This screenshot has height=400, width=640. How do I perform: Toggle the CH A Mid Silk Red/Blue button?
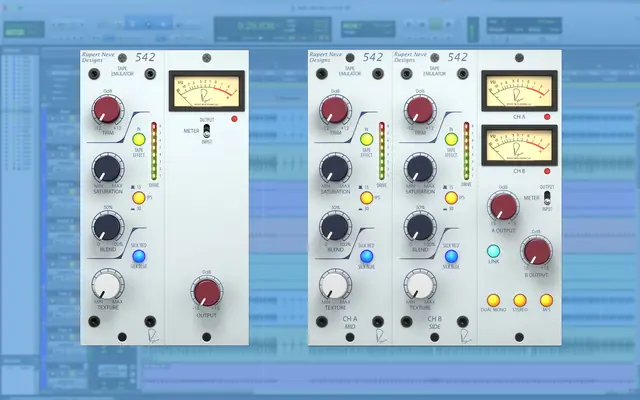coord(367,256)
